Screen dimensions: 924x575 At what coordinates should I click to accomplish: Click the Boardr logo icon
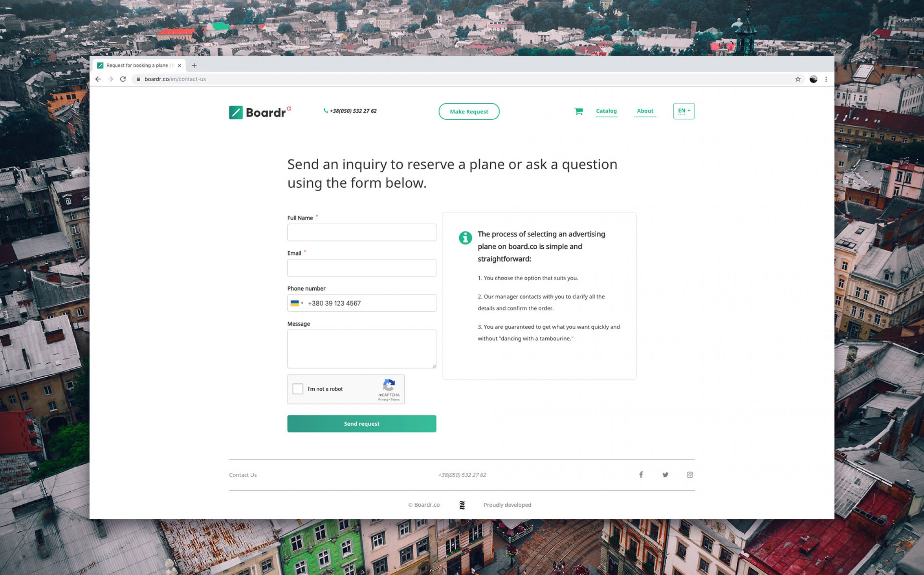(235, 111)
